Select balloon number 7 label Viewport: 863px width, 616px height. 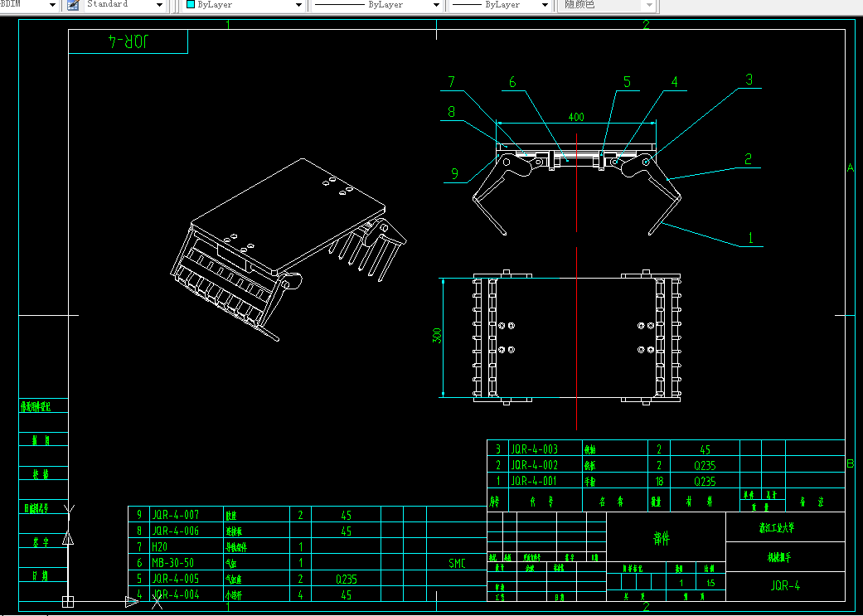pyautogui.click(x=451, y=82)
